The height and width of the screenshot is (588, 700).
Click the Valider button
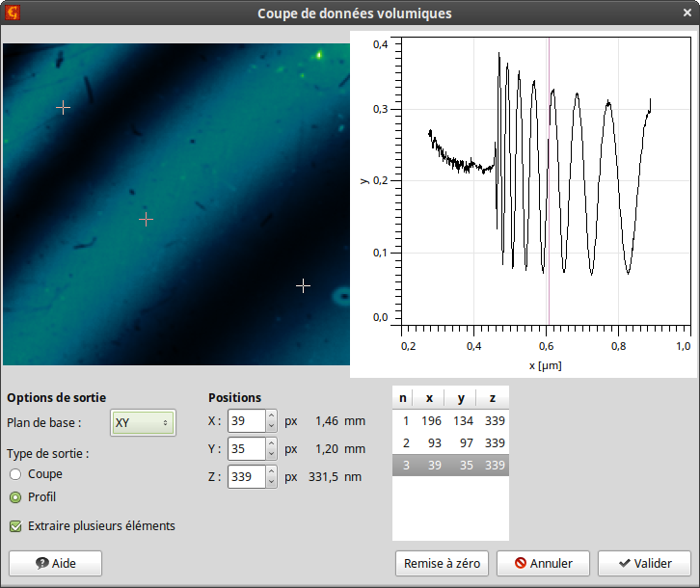645,564
